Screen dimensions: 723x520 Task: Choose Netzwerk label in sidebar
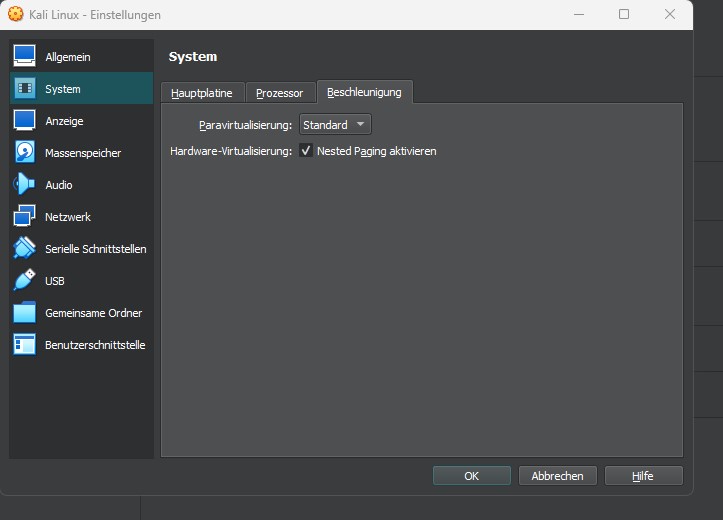68,217
